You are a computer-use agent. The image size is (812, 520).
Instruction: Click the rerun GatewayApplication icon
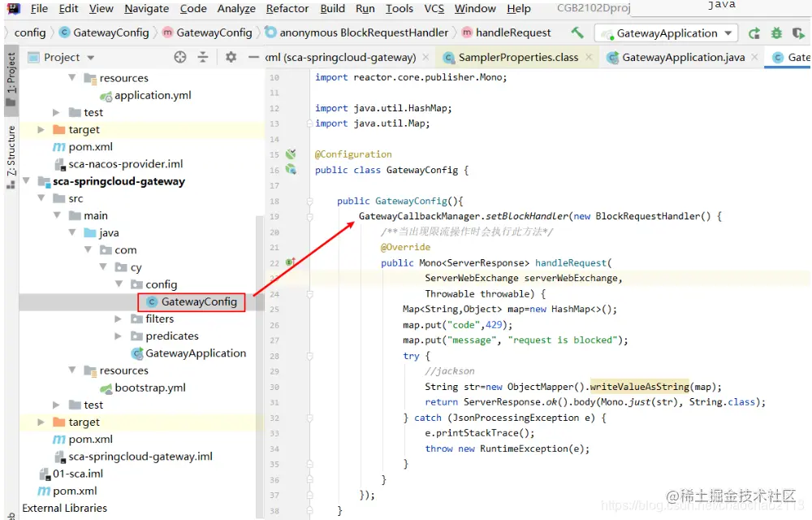tap(754, 33)
